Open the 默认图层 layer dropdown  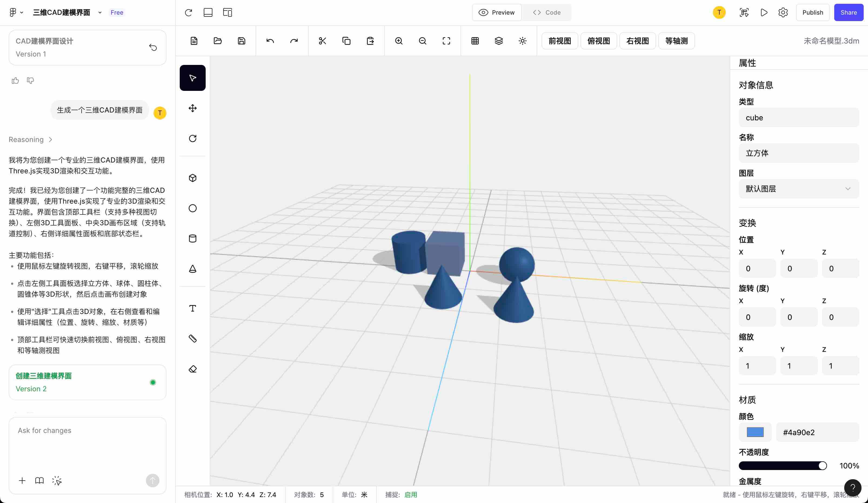coord(799,189)
